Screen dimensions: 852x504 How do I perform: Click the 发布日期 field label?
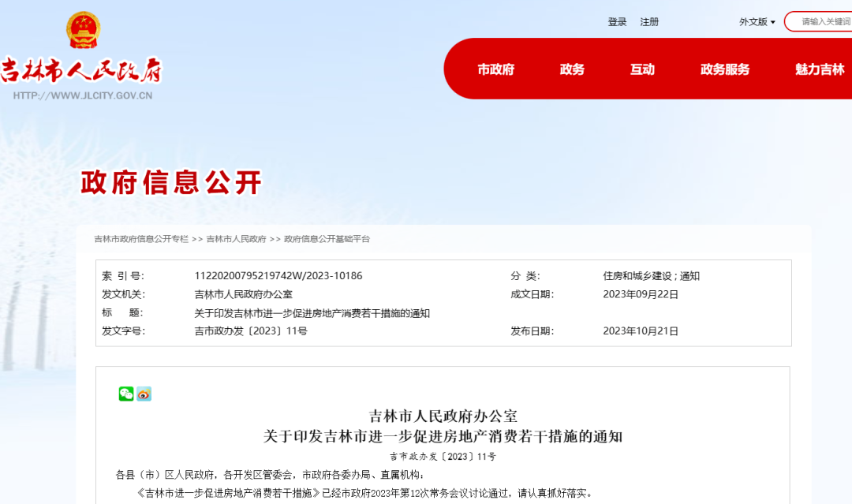pos(532,331)
